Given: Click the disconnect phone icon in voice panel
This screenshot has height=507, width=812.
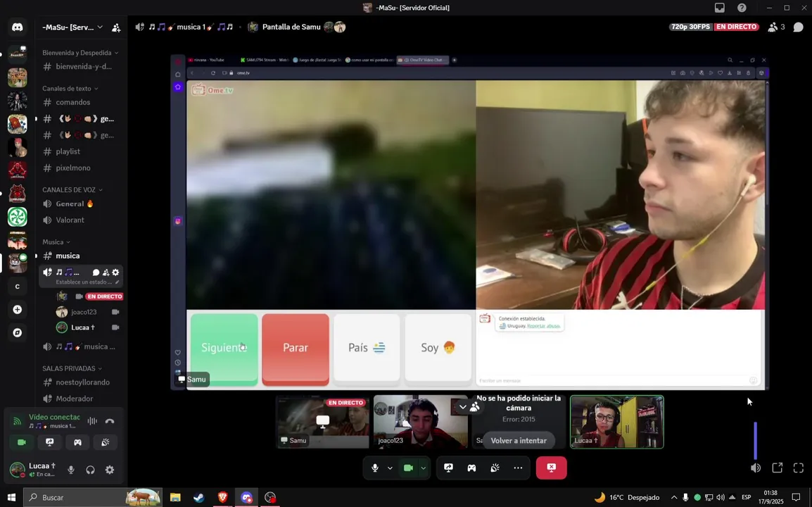Looking at the screenshot, I should [x=110, y=422].
